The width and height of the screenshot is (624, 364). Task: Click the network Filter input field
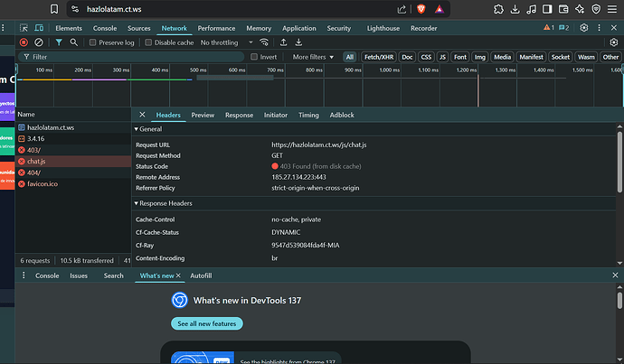pos(131,57)
